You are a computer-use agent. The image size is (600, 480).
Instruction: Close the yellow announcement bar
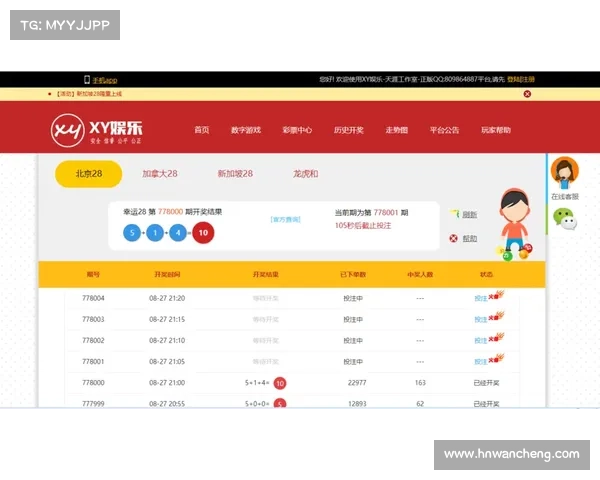(527, 94)
